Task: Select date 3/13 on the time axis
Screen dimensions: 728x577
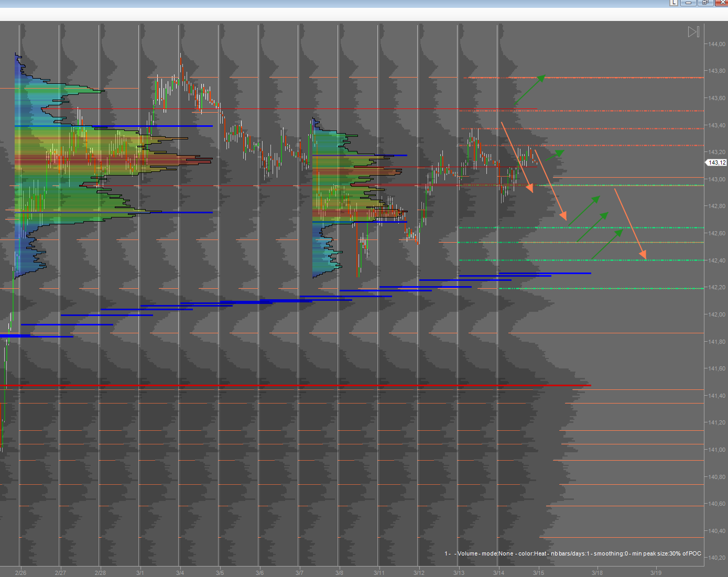Action: (x=459, y=573)
